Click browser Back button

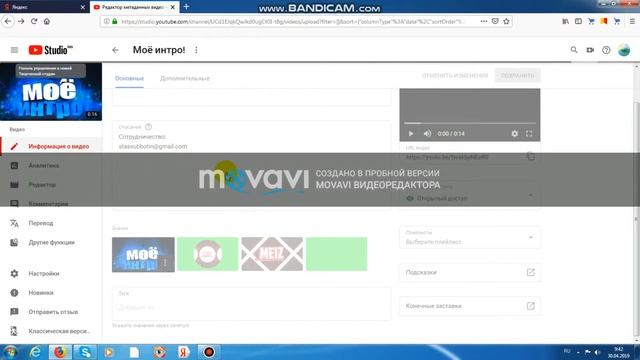coord(8,21)
